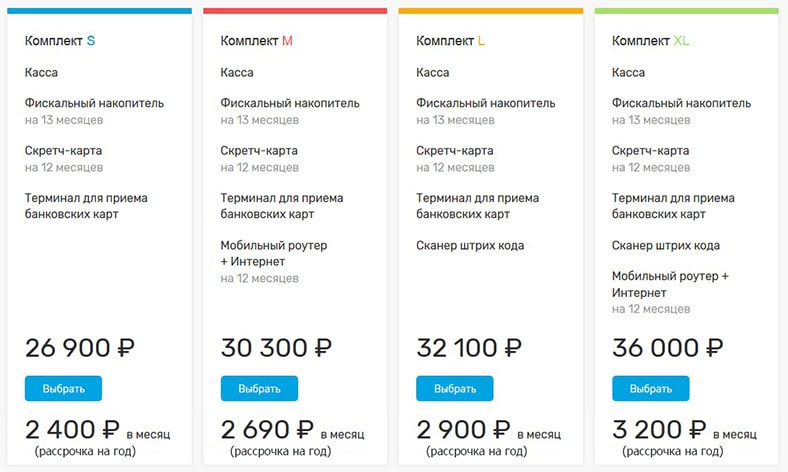Select the Комплект L heading

click(451, 41)
